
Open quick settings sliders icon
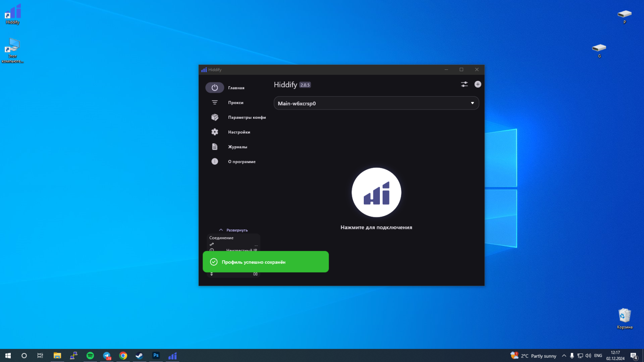(x=464, y=84)
